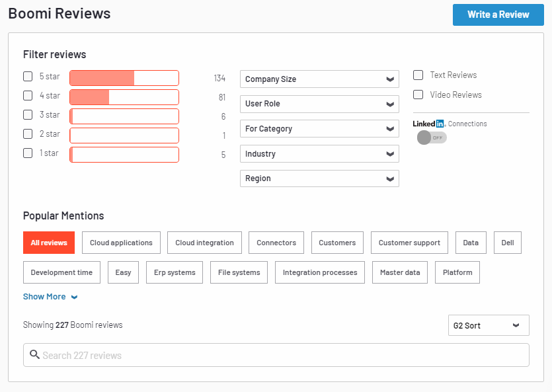552x392 pixels.
Task: Open the For Category dropdown
Action: tap(319, 129)
